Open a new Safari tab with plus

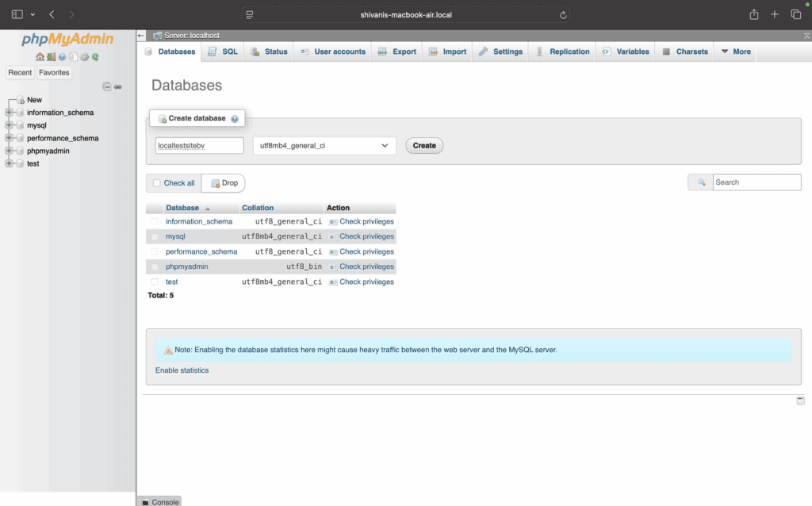click(x=774, y=14)
